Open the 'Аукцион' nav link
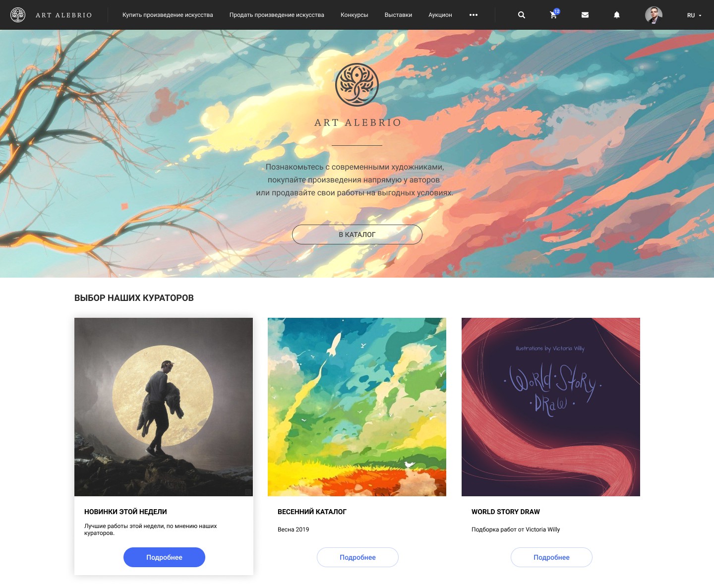This screenshot has width=714, height=588. click(440, 15)
